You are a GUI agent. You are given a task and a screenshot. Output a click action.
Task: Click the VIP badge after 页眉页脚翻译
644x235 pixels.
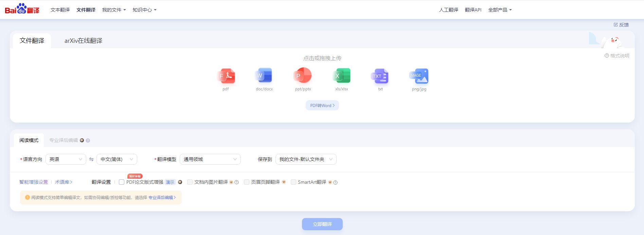284,182
